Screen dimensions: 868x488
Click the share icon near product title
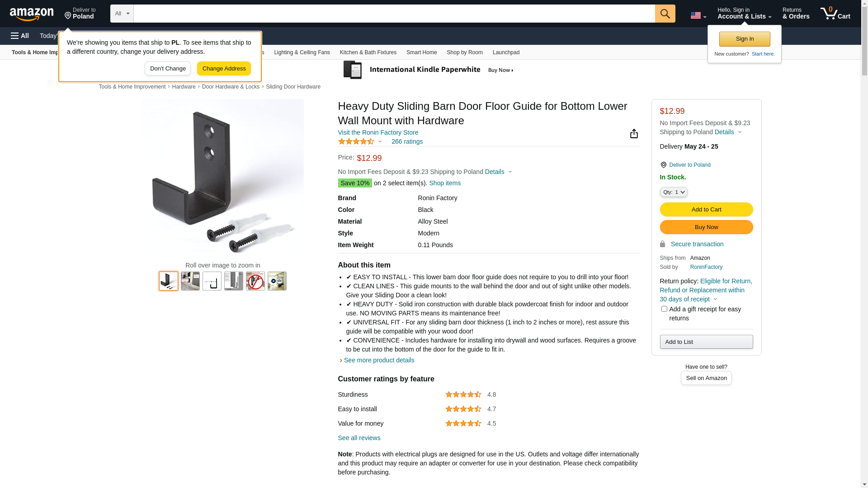tap(634, 133)
